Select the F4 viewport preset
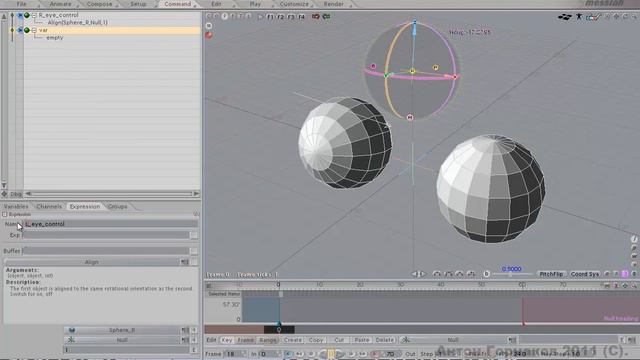This screenshot has width=640, height=360. tap(301, 17)
